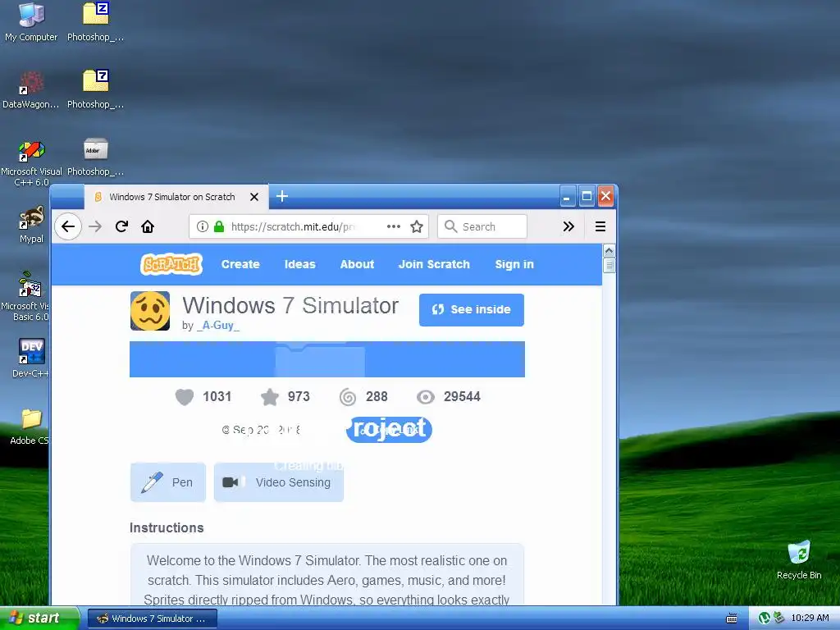The height and width of the screenshot is (630, 840).
Task: Click the scrollbar up arrow
Action: coord(609,250)
